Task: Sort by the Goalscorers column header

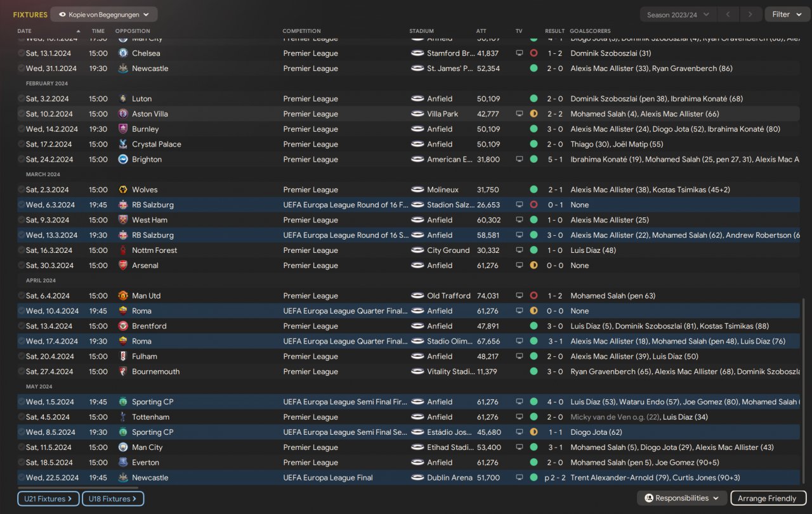Action: 591,31
